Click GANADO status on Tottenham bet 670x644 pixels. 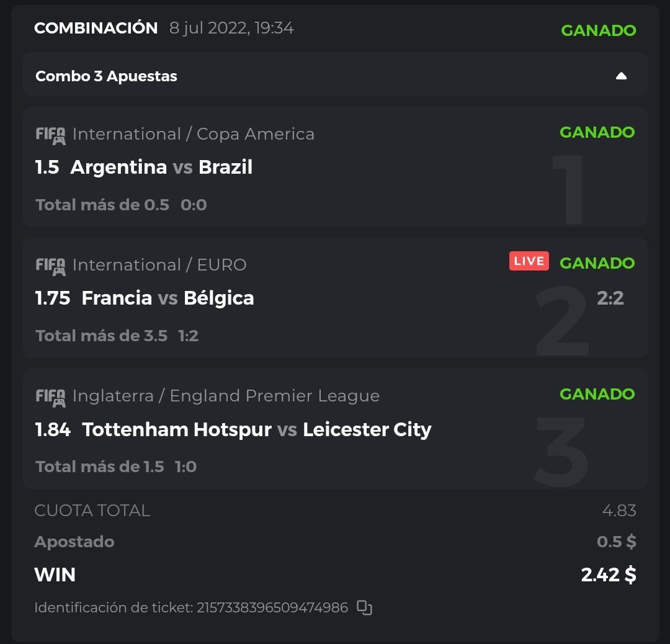point(597,394)
